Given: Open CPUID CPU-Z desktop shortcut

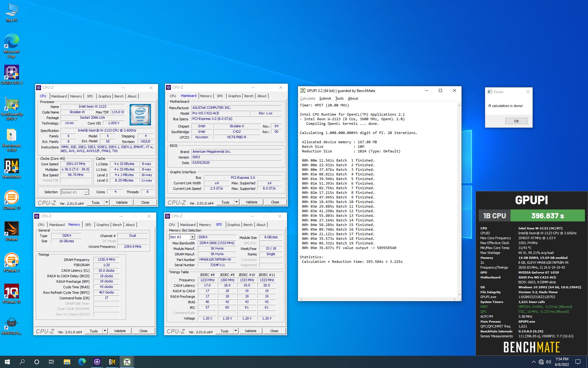Looking at the screenshot, I should (11, 75).
